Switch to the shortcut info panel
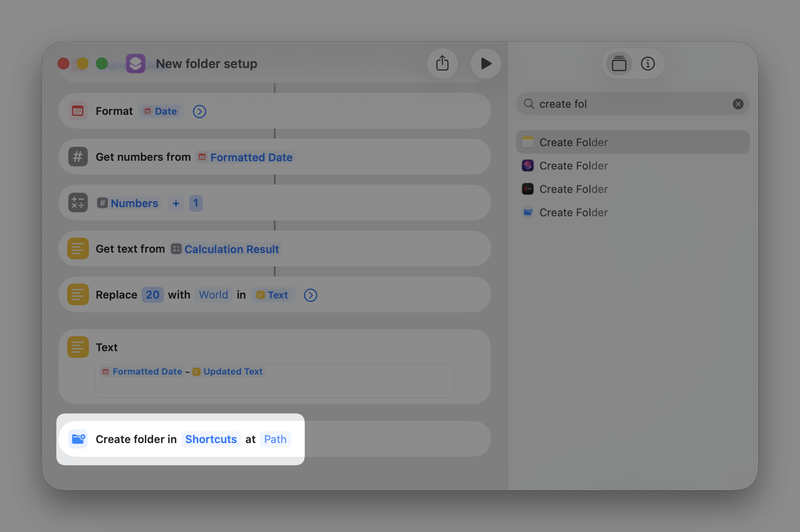Image resolution: width=800 pixels, height=532 pixels. (647, 63)
